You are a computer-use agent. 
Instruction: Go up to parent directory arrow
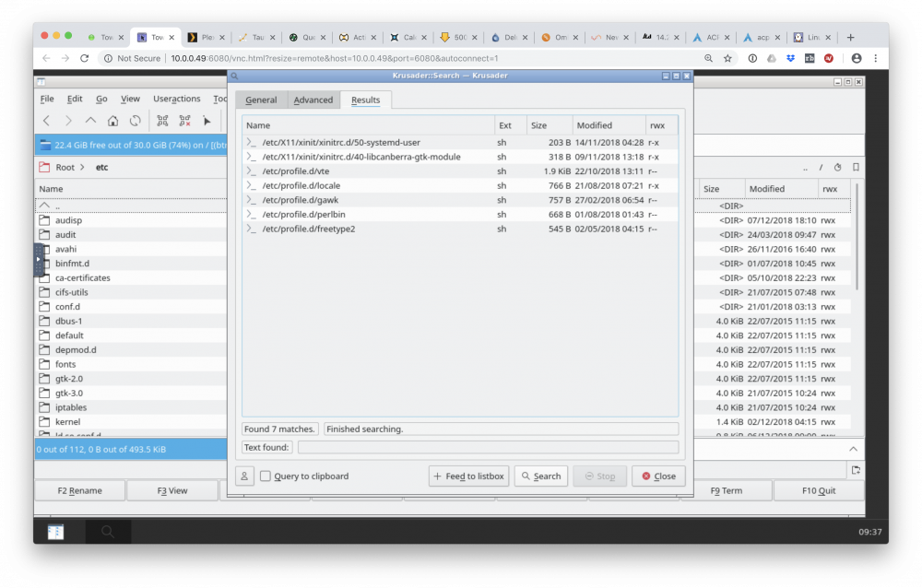click(90, 120)
